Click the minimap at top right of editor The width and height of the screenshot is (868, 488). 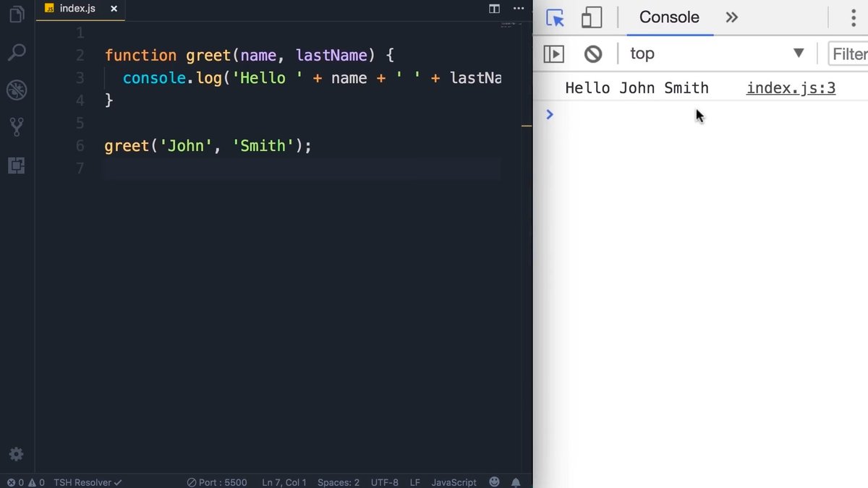[x=511, y=25]
